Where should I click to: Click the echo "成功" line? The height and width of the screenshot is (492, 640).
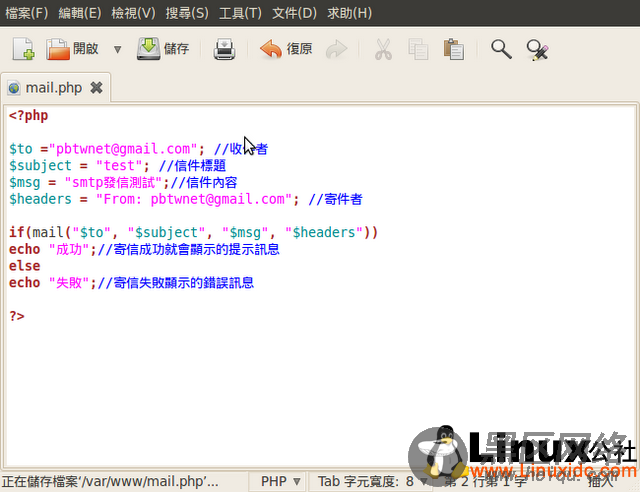(144, 249)
